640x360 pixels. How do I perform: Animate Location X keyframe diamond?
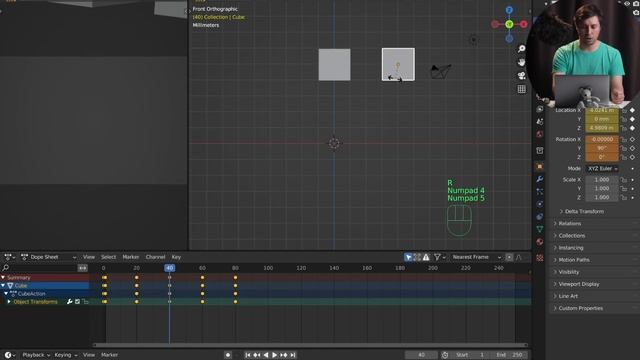[632, 110]
